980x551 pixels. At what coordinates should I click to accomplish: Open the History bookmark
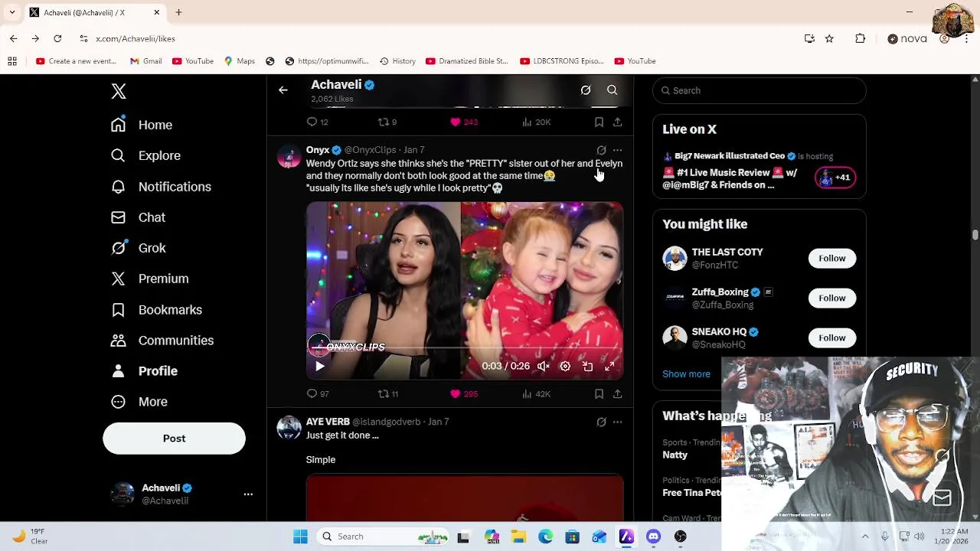(x=398, y=61)
